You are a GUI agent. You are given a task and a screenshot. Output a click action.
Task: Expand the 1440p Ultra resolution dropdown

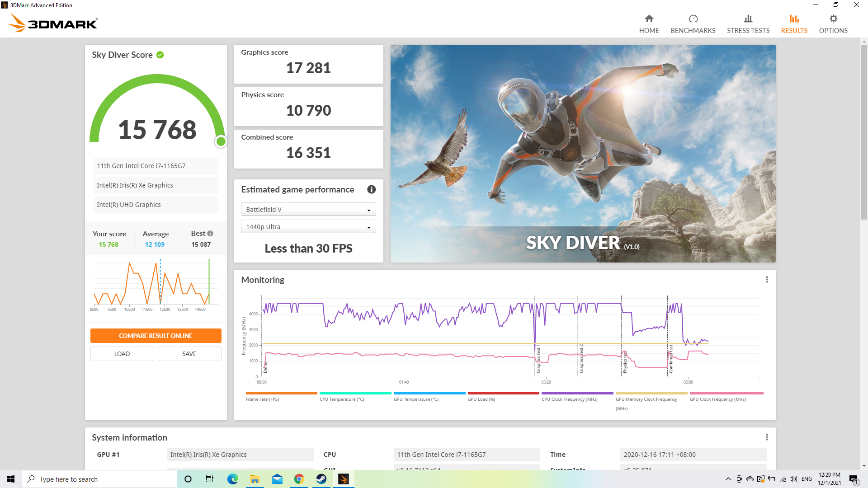[308, 227]
